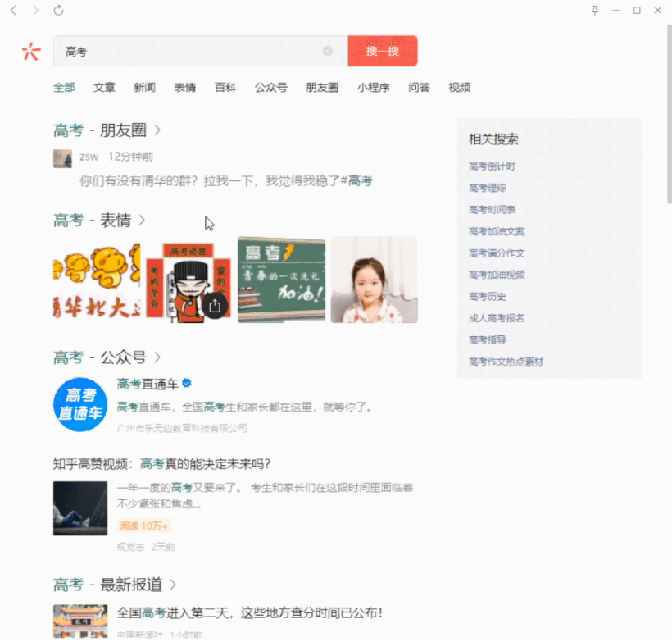Viewport: 672px width, 642px height.
Task: Switch to the 新闻 tab
Action: click(x=145, y=88)
